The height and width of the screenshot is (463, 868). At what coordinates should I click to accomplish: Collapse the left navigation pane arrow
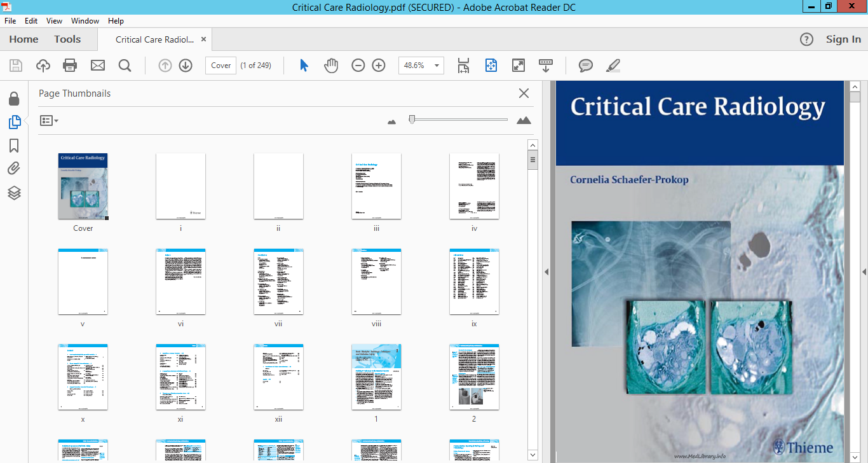point(546,272)
